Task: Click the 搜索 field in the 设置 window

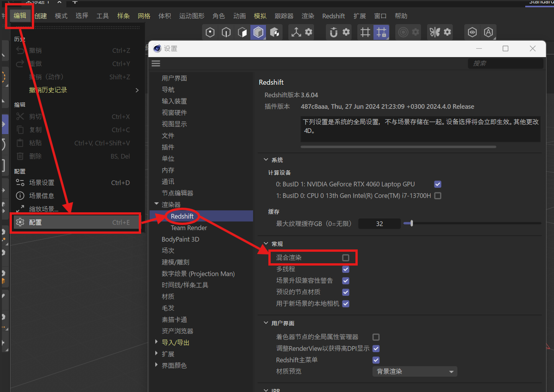Action: click(505, 64)
